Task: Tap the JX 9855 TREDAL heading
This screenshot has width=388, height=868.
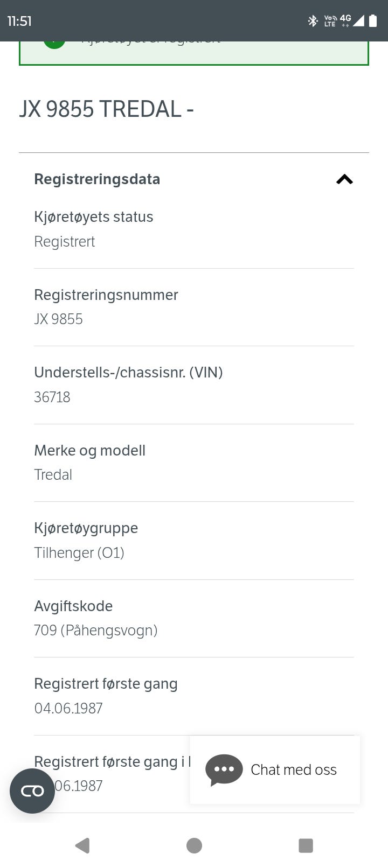Action: (106, 109)
